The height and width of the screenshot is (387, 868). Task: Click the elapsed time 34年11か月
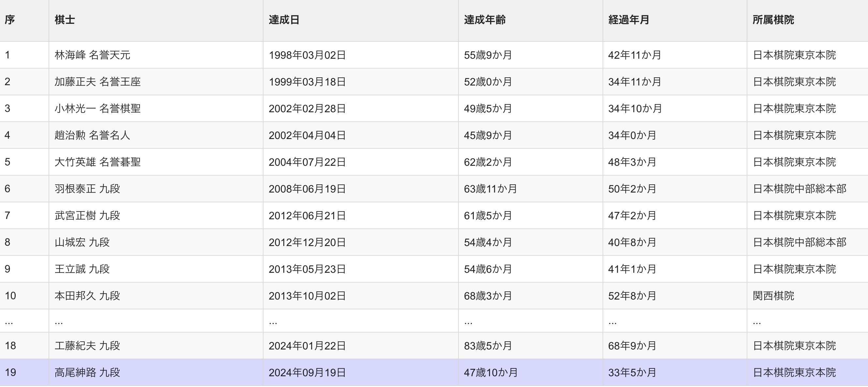click(635, 82)
